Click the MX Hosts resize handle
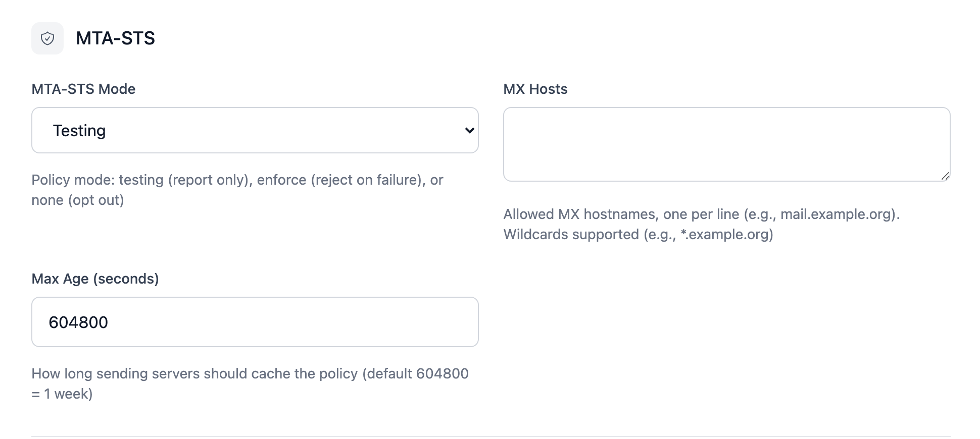The width and height of the screenshot is (980, 439). coord(945,176)
